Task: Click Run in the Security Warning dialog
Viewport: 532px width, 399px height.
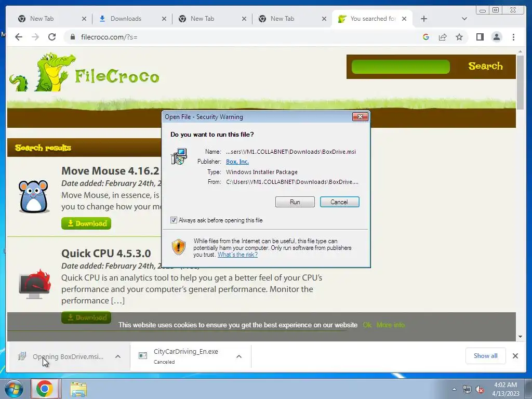Action: (x=295, y=202)
